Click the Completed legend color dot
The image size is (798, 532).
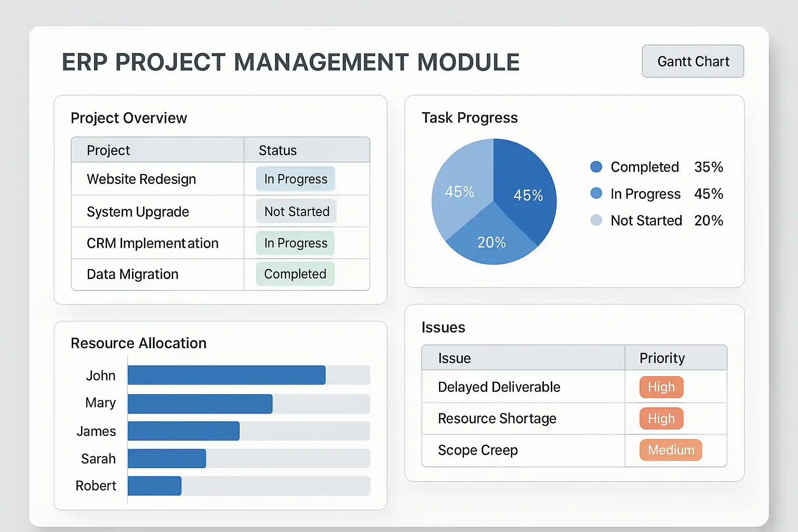pos(596,167)
